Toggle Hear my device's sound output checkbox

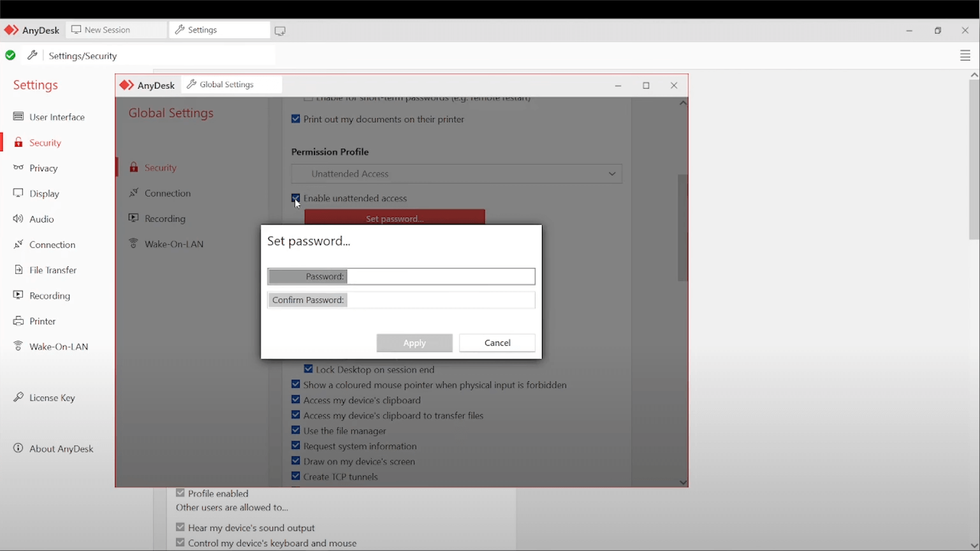tap(180, 527)
